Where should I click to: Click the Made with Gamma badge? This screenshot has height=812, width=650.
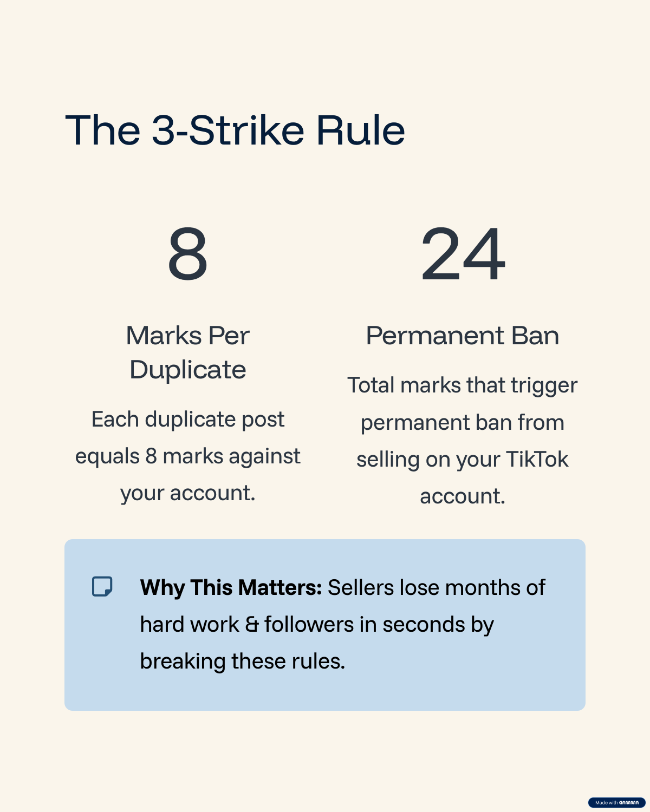pyautogui.click(x=616, y=803)
